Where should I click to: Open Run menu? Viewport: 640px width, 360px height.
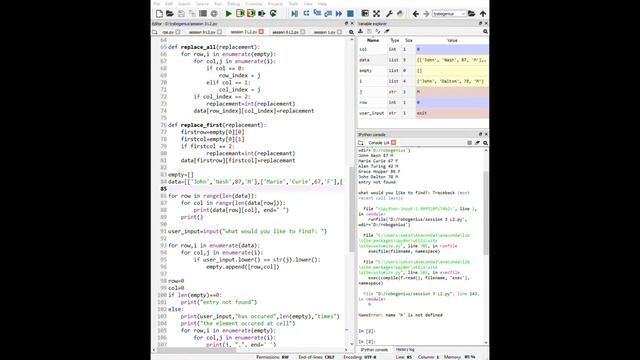[x=218, y=4]
